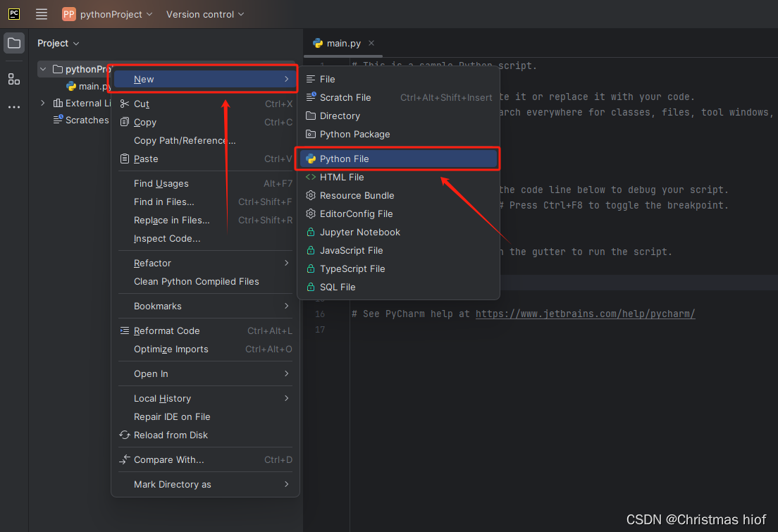Image resolution: width=778 pixels, height=532 pixels.
Task: Click the Resource Bundle gear icon
Action: coord(311,195)
